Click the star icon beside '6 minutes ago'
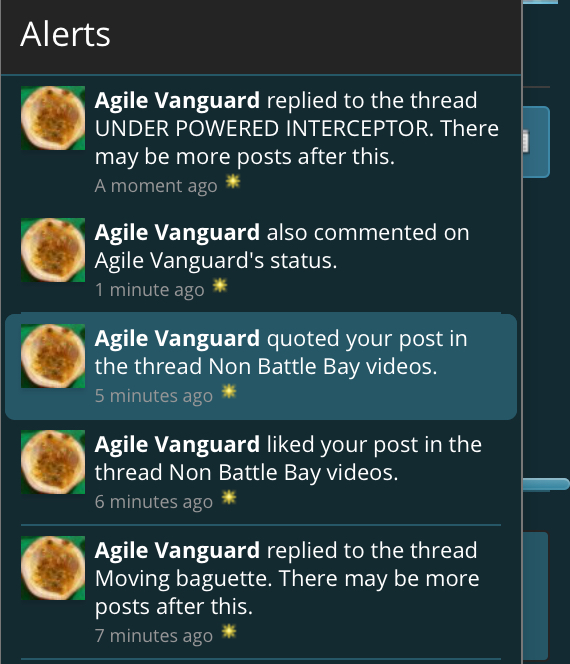This screenshot has height=664, width=570. coord(229,498)
